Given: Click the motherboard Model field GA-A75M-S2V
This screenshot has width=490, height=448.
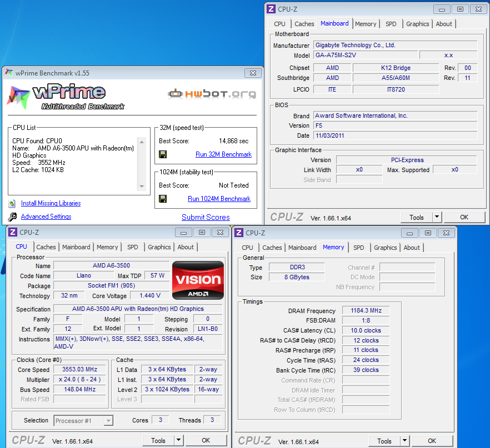Looking at the screenshot, I should coord(366,55).
